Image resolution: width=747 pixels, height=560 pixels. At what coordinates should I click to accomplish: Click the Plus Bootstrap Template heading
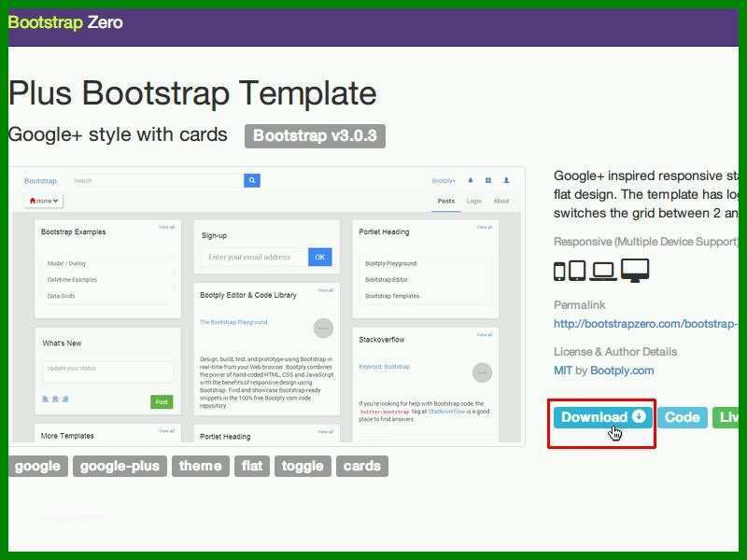pos(192,93)
